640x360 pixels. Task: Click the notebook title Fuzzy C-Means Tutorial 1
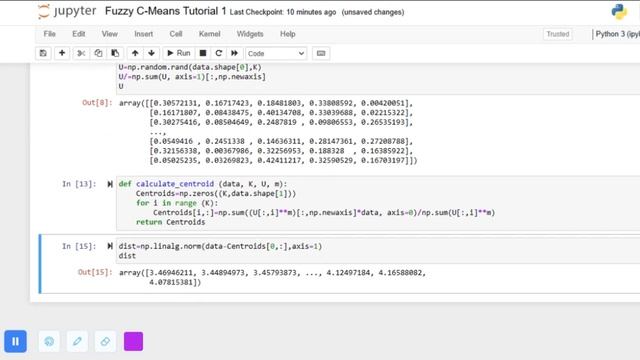pyautogui.click(x=165, y=11)
